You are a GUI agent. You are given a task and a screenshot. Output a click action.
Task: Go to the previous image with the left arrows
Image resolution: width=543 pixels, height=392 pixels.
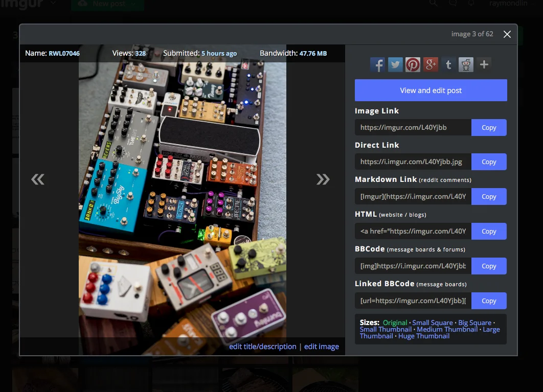pyautogui.click(x=38, y=179)
